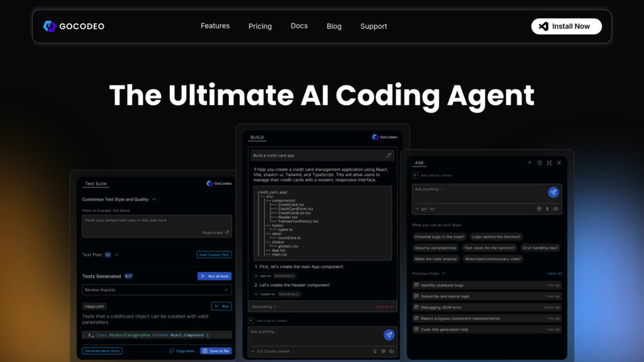Click the New Custom Test button
The image size is (644, 362).
tap(214, 255)
